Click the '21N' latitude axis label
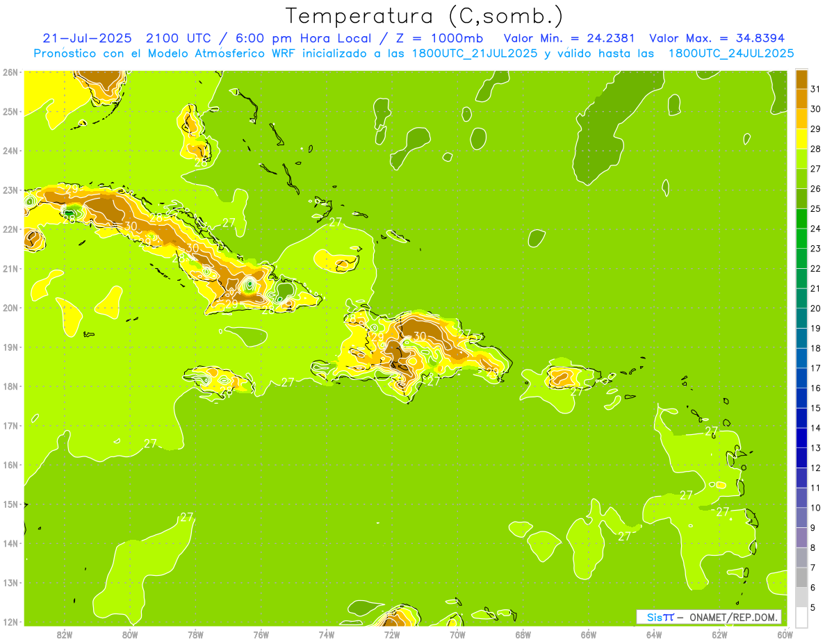Screen dimensions: 834x644 coord(10,268)
